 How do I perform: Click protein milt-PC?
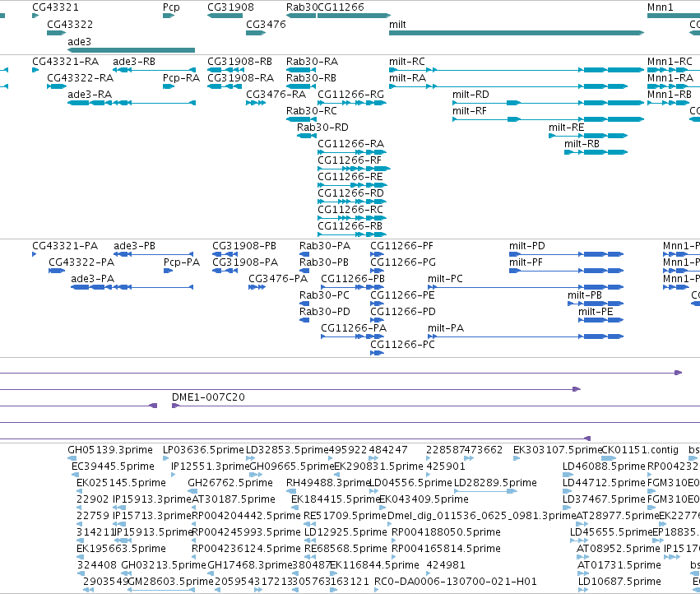pyautogui.click(x=526, y=288)
